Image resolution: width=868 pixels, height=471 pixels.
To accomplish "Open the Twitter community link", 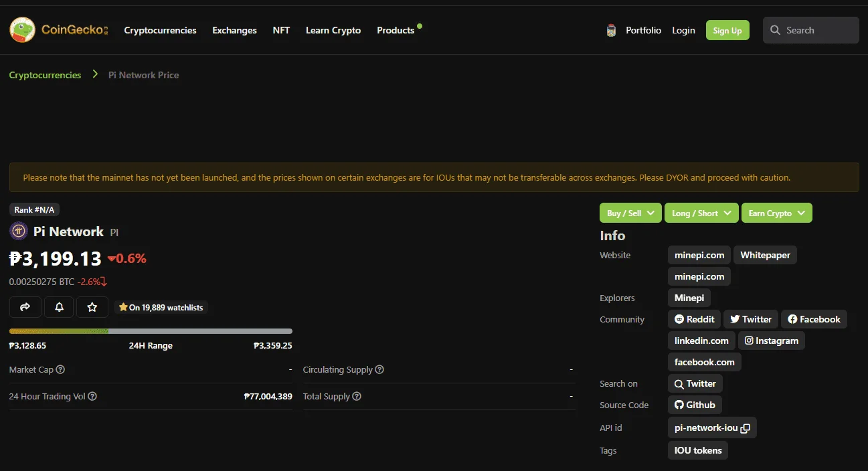I will [x=750, y=319].
